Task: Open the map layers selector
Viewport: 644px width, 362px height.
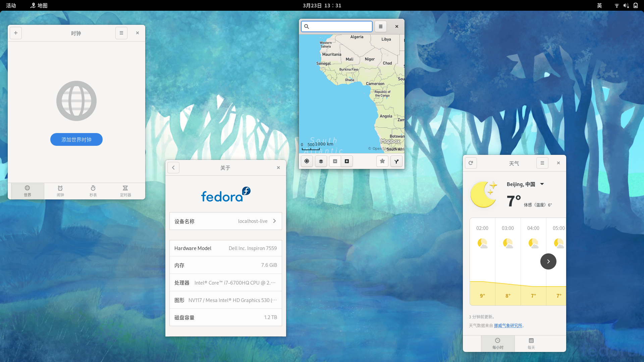Action: pyautogui.click(x=321, y=161)
